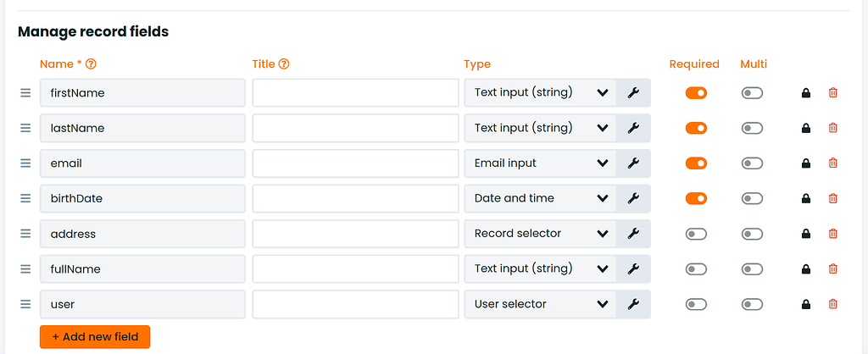This screenshot has width=868, height=354.
Task: Open Type dropdown for firstName field
Action: [x=540, y=93]
